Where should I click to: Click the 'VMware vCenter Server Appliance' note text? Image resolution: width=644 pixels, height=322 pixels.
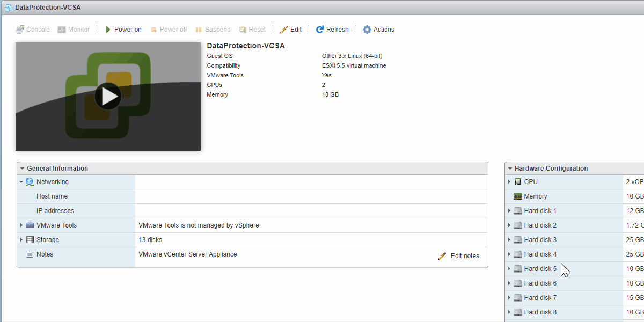pos(188,254)
